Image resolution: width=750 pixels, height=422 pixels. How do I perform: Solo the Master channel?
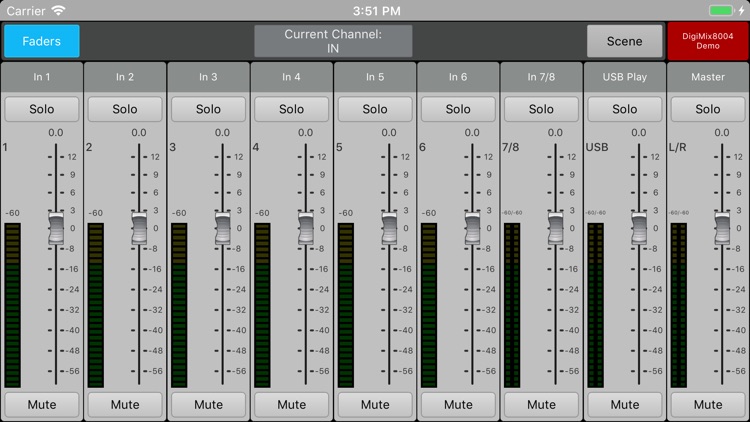(x=707, y=109)
